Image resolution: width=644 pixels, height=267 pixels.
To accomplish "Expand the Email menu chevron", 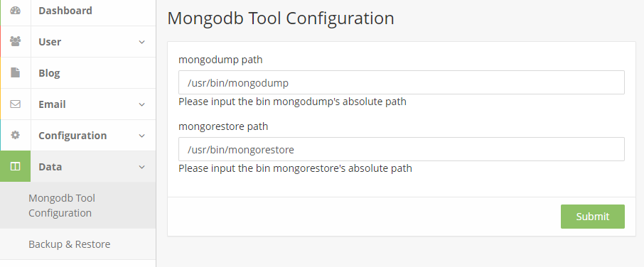I will [141, 104].
